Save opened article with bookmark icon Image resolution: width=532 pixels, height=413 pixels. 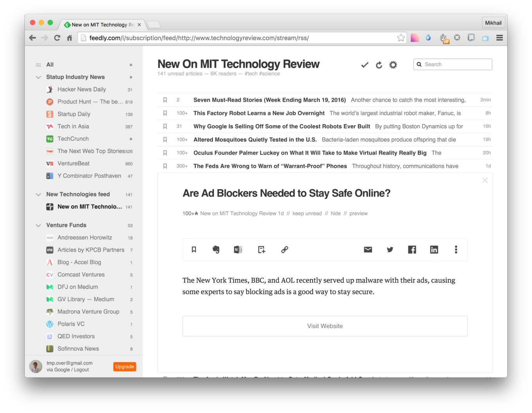coord(194,249)
